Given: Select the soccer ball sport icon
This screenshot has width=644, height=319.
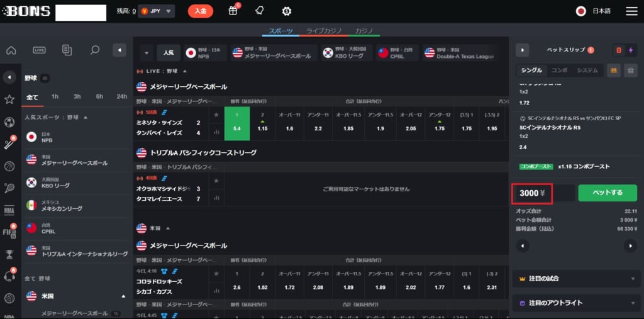Looking at the screenshot, I should pos(9,122).
